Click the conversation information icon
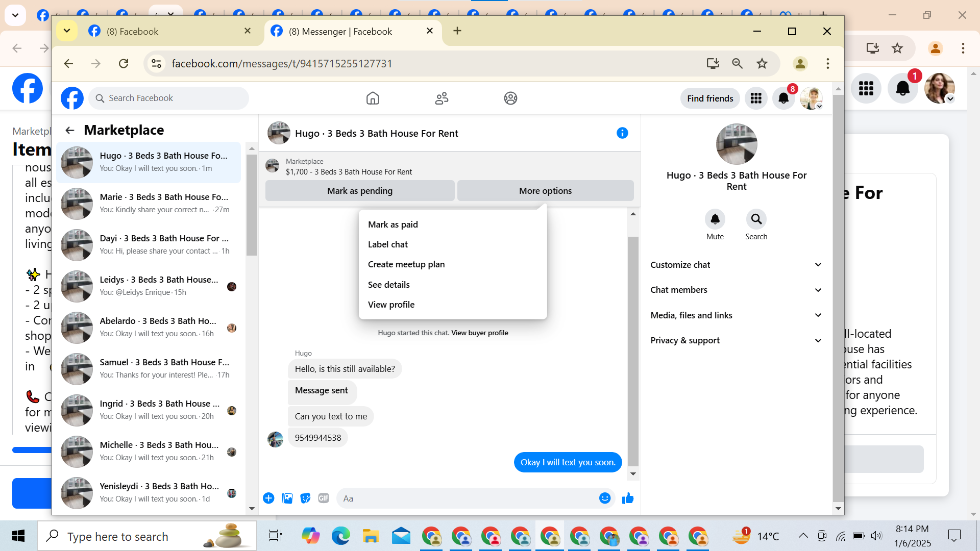Viewport: 980px width, 551px height. click(622, 133)
